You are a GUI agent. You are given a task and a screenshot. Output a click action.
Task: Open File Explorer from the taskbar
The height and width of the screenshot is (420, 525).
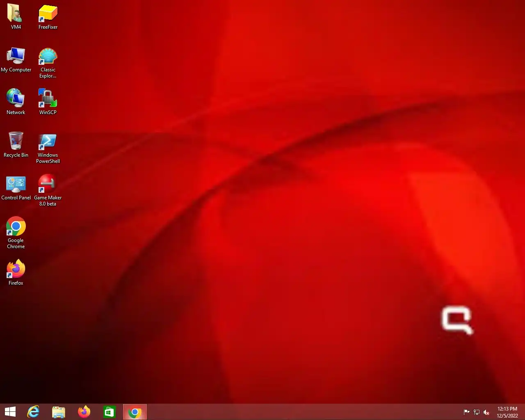(59, 412)
